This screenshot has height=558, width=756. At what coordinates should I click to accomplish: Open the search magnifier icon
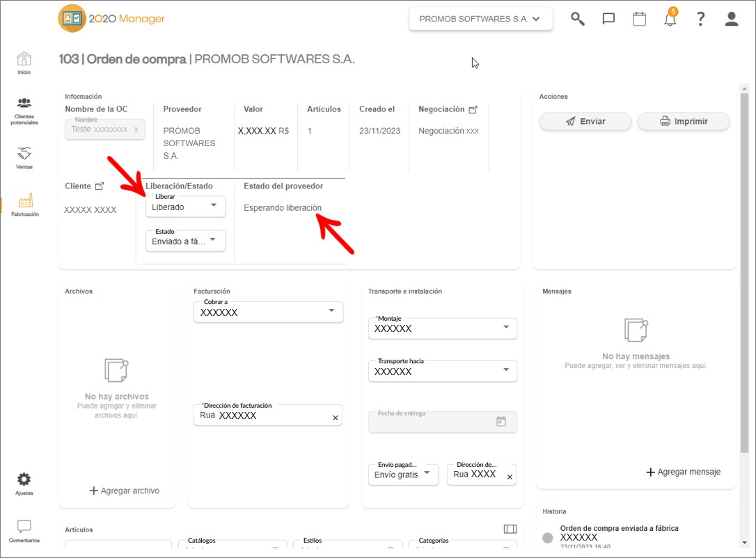coord(578,19)
